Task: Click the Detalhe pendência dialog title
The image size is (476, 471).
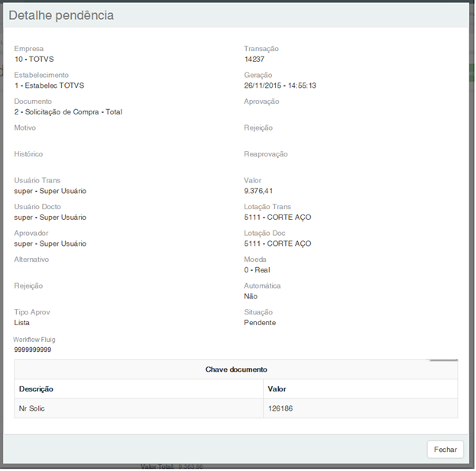Action: pos(60,15)
